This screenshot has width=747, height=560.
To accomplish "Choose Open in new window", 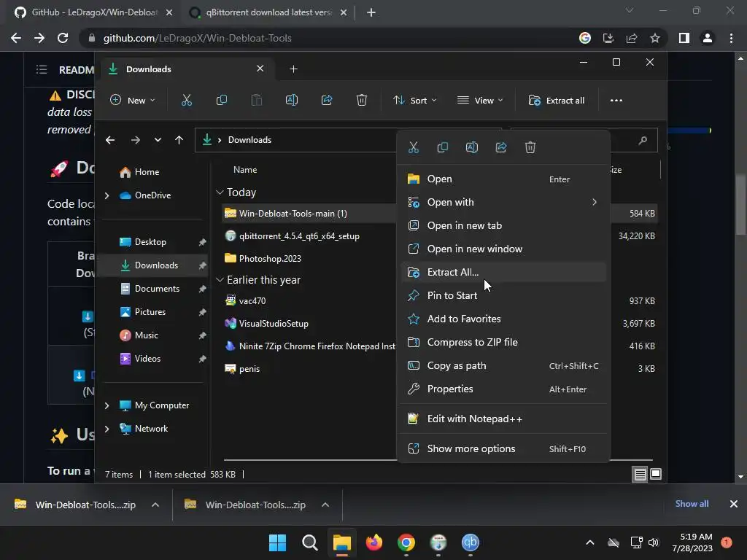I will point(503,249).
